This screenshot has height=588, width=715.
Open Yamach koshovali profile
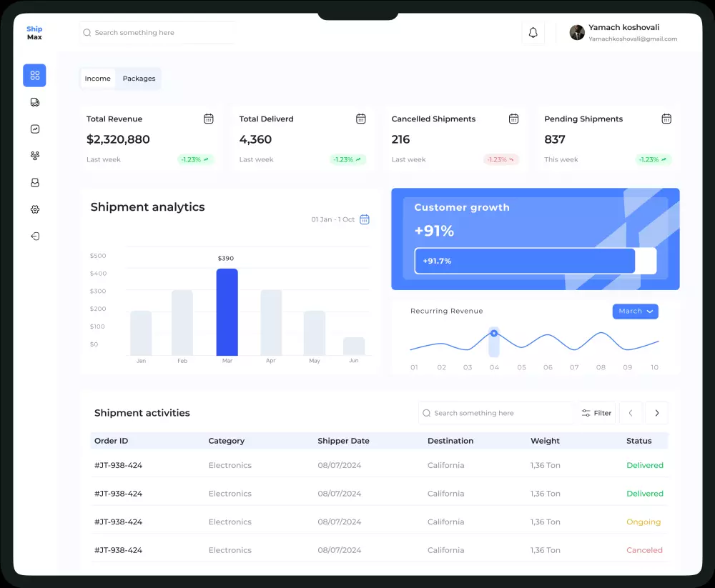(x=623, y=33)
